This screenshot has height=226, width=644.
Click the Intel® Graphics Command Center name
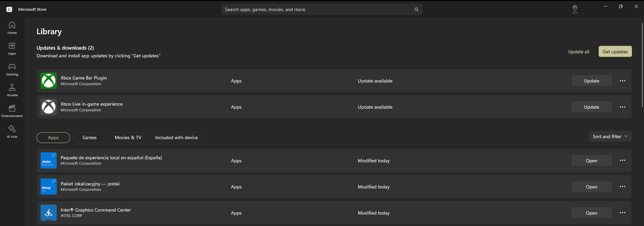click(x=96, y=210)
